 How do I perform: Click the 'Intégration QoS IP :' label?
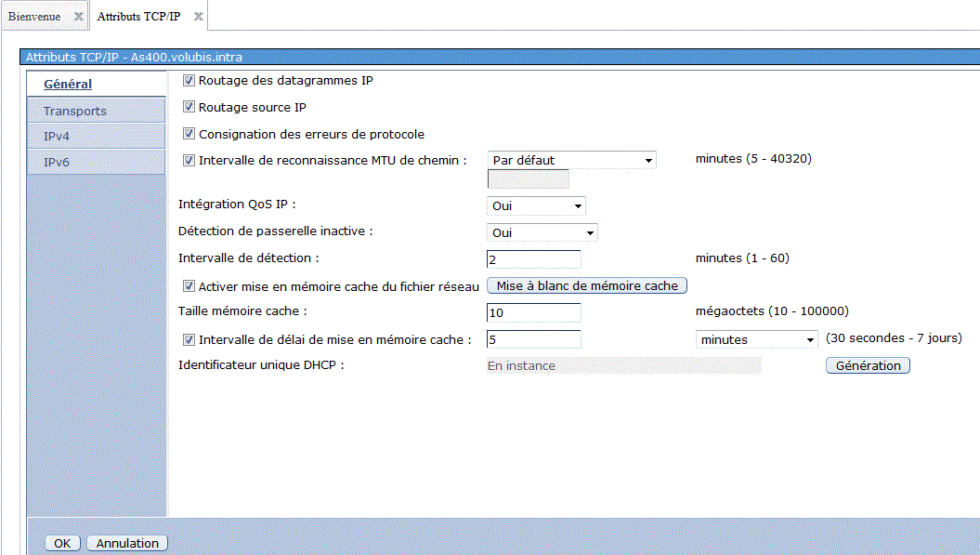tap(237, 204)
